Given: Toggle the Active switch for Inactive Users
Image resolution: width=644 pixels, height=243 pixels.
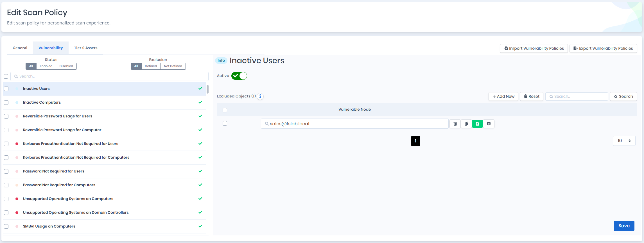Looking at the screenshot, I should pos(239,76).
